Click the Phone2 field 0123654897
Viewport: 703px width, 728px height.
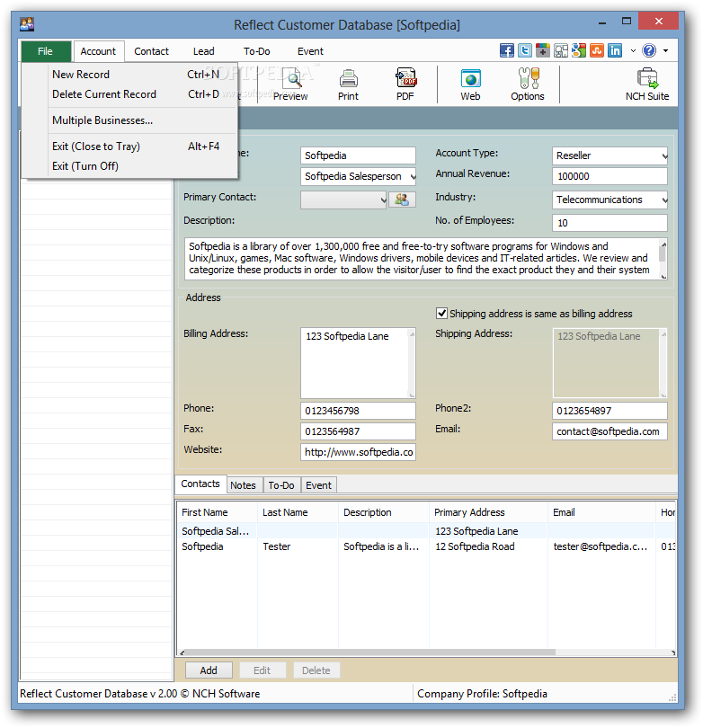(x=610, y=411)
